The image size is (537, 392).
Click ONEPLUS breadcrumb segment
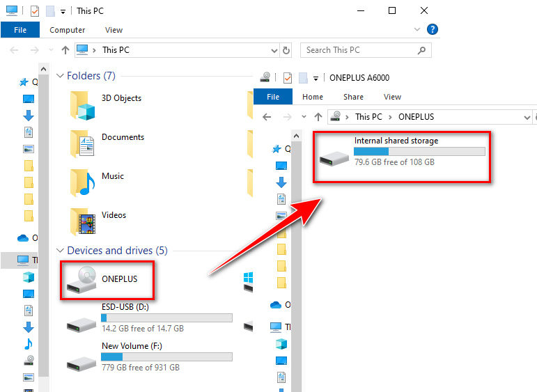[416, 117]
